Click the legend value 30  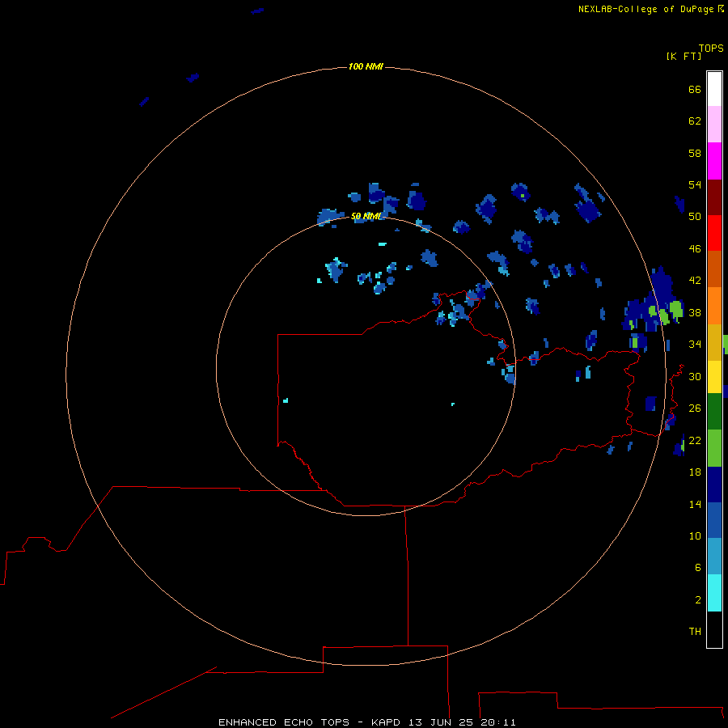695,376
